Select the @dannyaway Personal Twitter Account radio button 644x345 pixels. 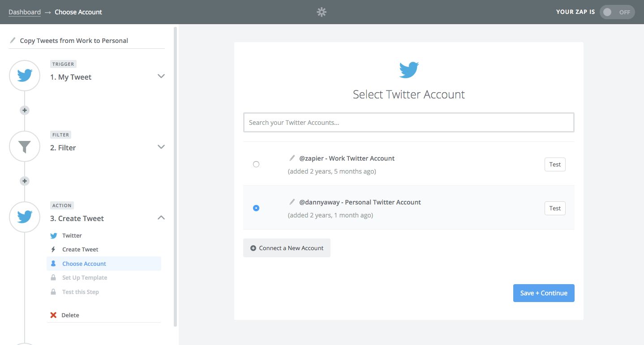click(x=256, y=208)
